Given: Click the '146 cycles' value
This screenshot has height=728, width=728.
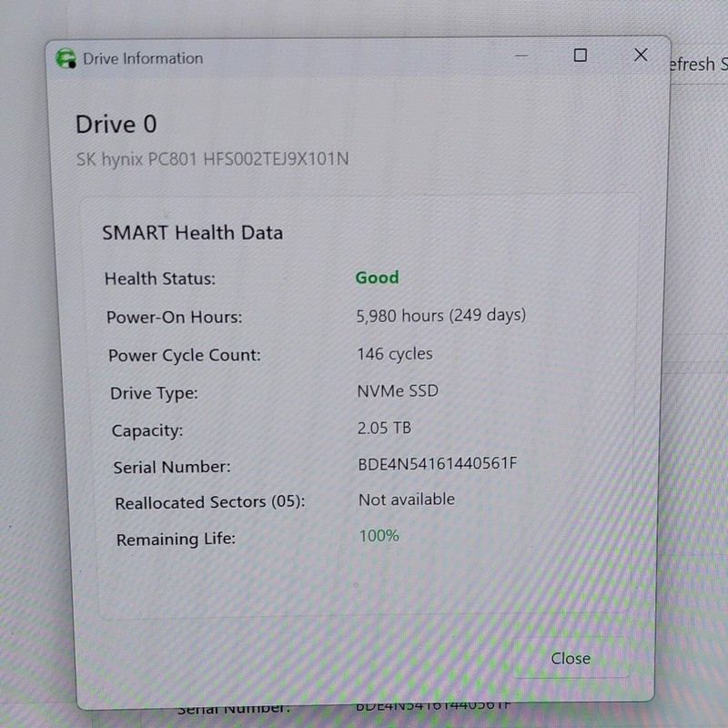Looking at the screenshot, I should [x=395, y=354].
